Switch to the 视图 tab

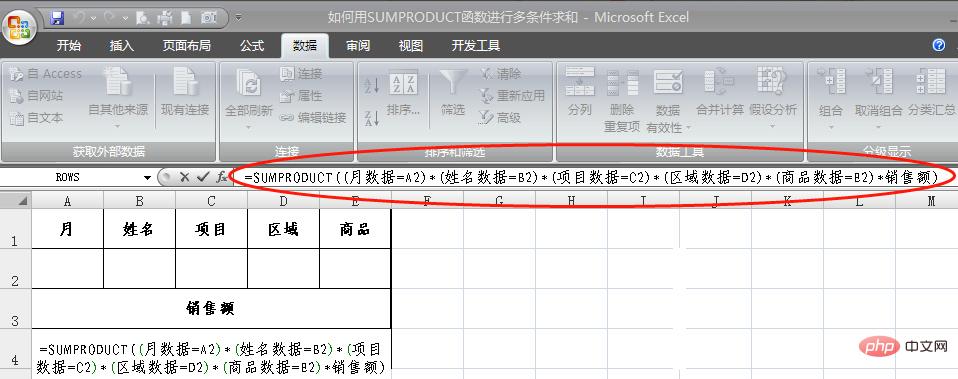[411, 46]
